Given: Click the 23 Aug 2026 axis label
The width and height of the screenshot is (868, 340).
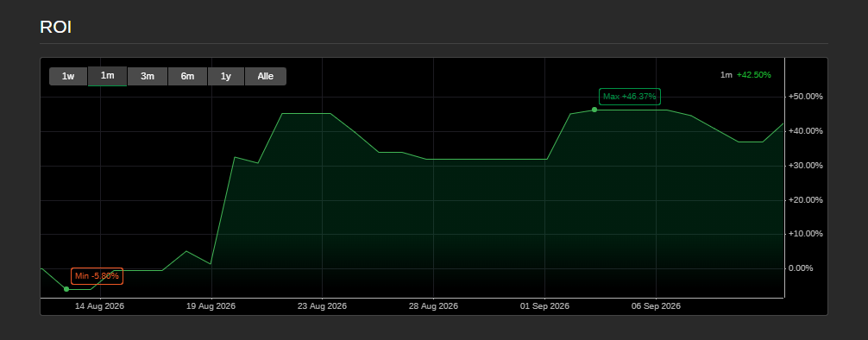Looking at the screenshot, I should pos(322,305).
